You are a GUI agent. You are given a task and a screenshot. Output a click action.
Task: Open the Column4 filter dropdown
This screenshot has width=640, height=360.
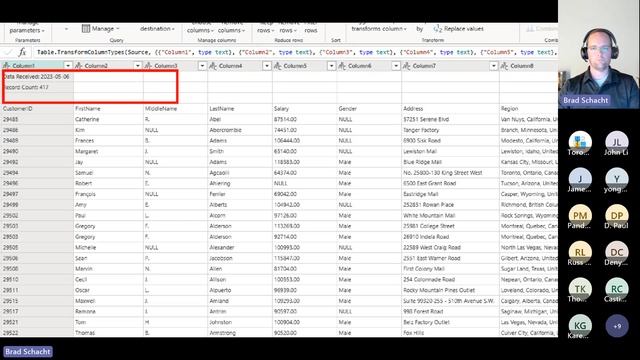click(267, 66)
